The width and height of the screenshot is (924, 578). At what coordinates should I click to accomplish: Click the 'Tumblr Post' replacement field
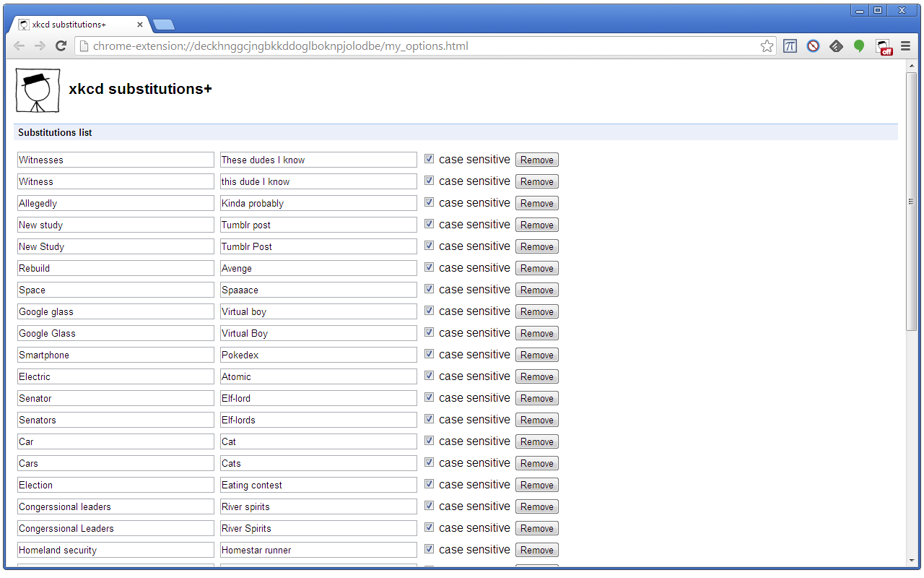click(x=318, y=246)
